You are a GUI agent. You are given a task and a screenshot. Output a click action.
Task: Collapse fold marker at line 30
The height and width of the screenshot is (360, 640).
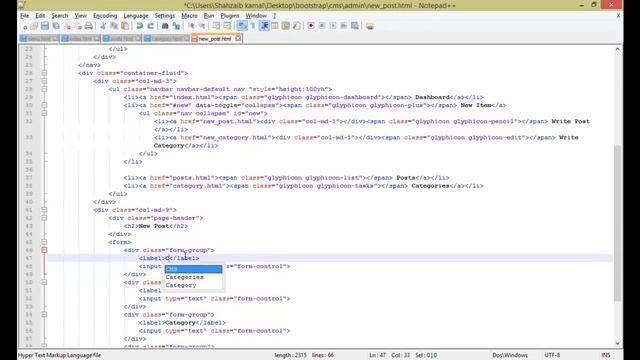(44, 105)
